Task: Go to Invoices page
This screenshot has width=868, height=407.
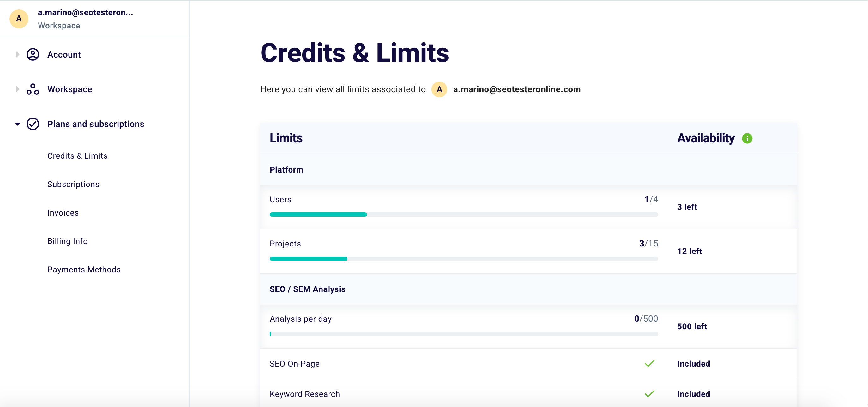Action: (63, 212)
